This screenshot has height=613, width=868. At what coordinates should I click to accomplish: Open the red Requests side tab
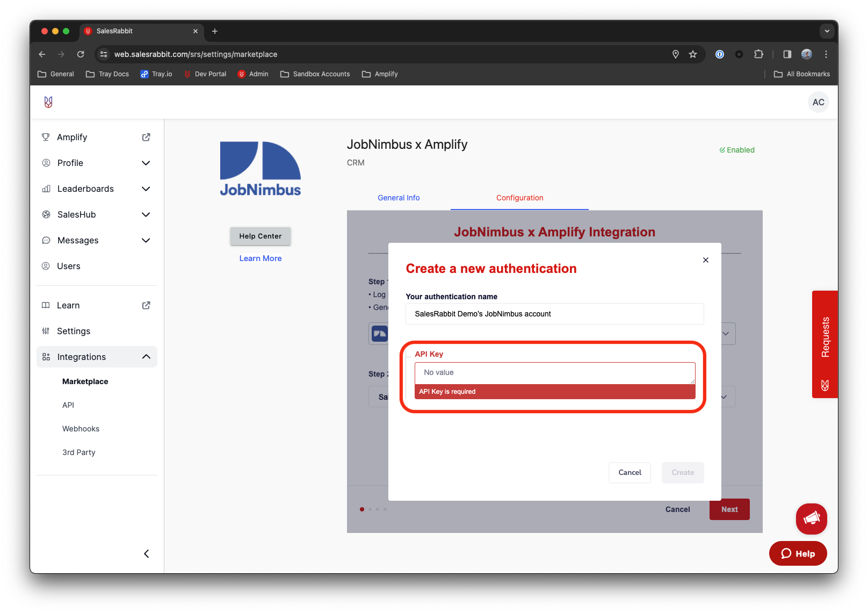click(x=825, y=344)
